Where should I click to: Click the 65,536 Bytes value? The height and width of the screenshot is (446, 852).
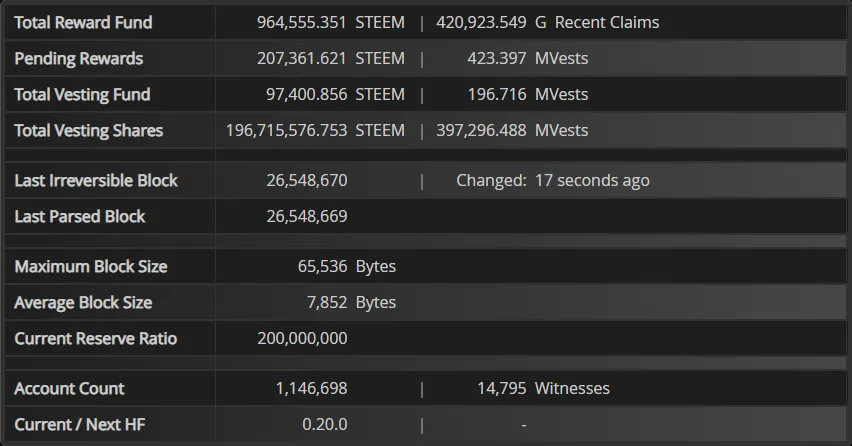click(347, 267)
